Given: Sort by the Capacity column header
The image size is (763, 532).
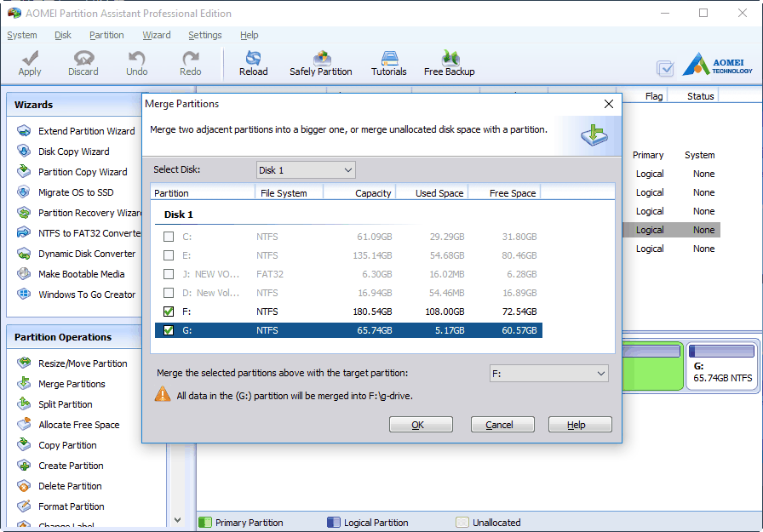Looking at the screenshot, I should click(359, 193).
